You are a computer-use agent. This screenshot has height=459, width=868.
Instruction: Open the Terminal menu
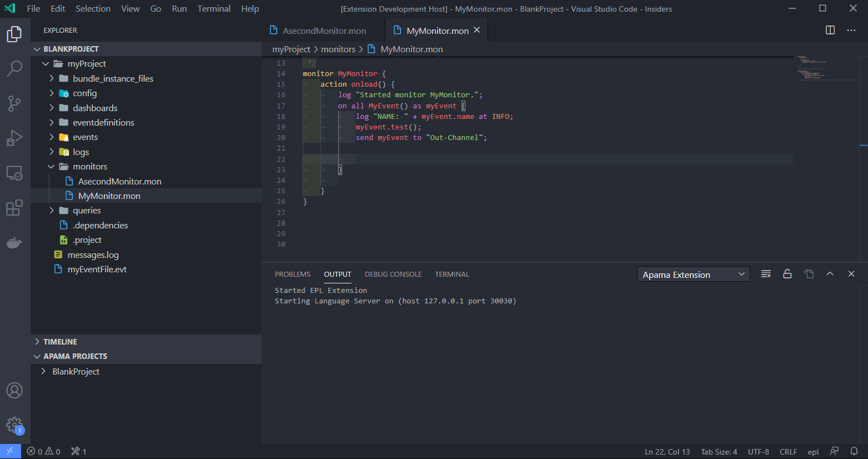[x=214, y=8]
